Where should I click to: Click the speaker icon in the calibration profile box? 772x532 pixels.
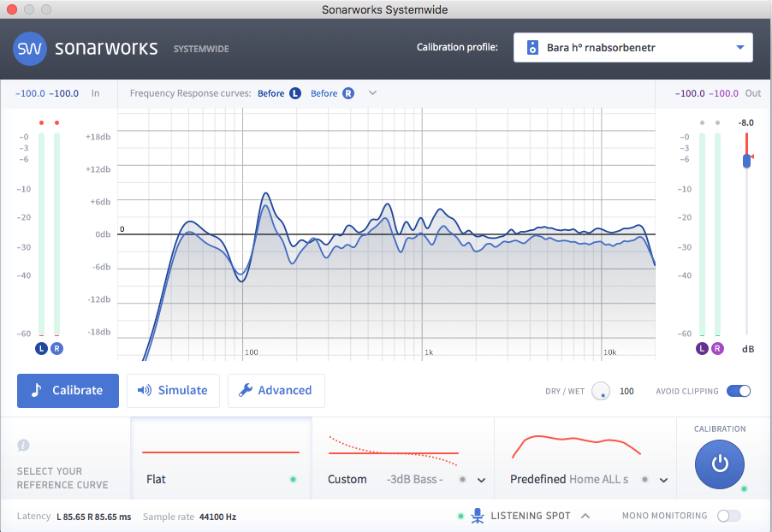point(532,47)
